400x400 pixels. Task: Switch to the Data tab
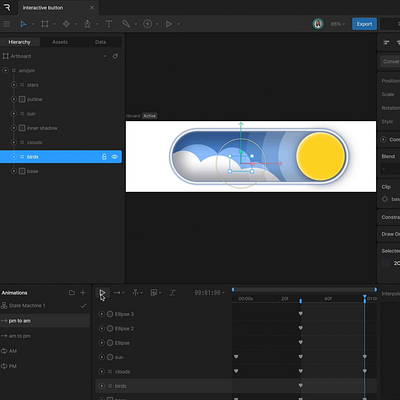coord(100,42)
